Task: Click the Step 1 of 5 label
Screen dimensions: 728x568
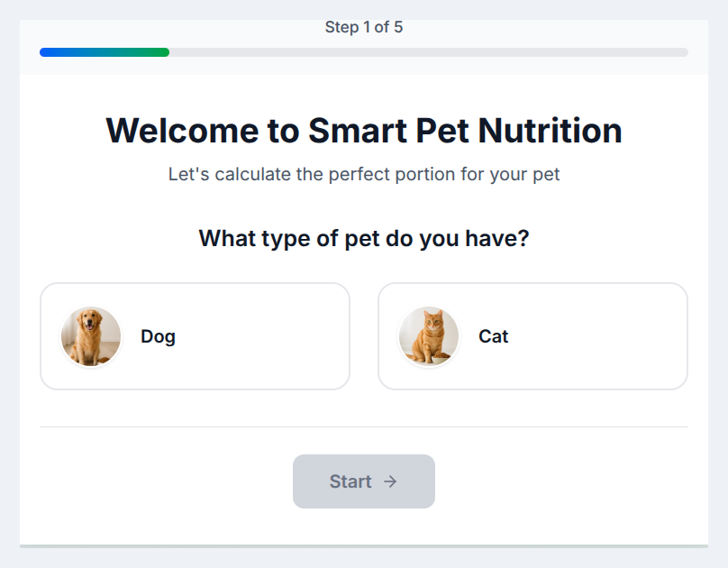Action: (364, 28)
